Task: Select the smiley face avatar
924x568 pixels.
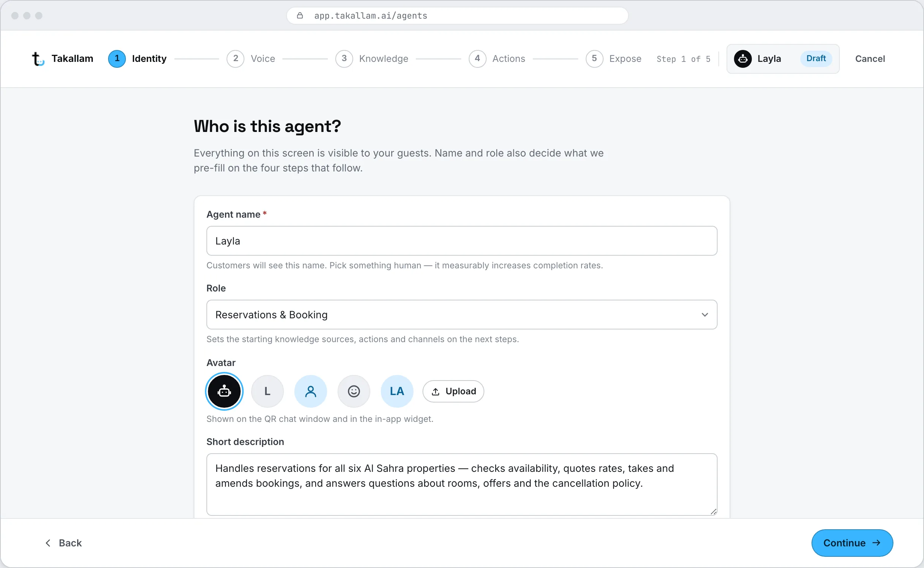Action: click(x=354, y=391)
